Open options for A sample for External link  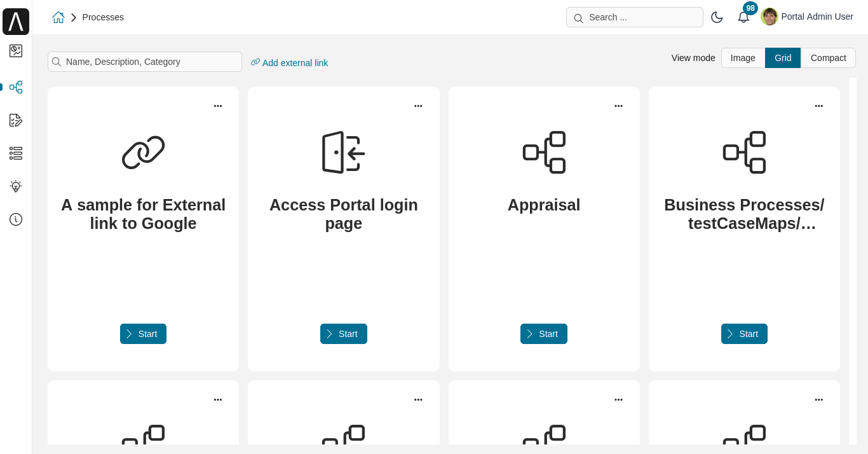coord(218,106)
